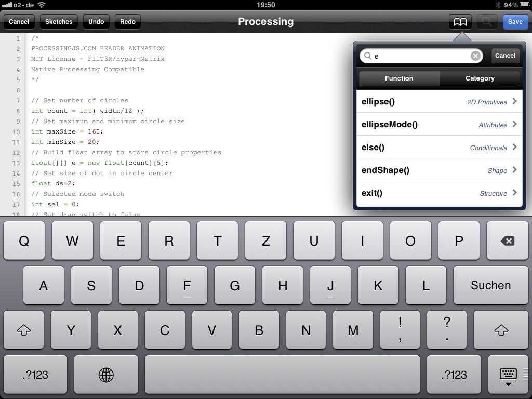Viewport: 532px width, 399px height.
Task: Tap the reference search input field
Action: point(418,56)
